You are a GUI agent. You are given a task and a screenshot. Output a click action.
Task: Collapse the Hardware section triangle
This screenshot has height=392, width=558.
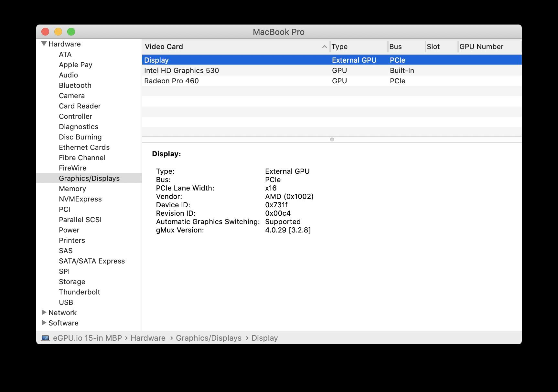click(x=44, y=44)
